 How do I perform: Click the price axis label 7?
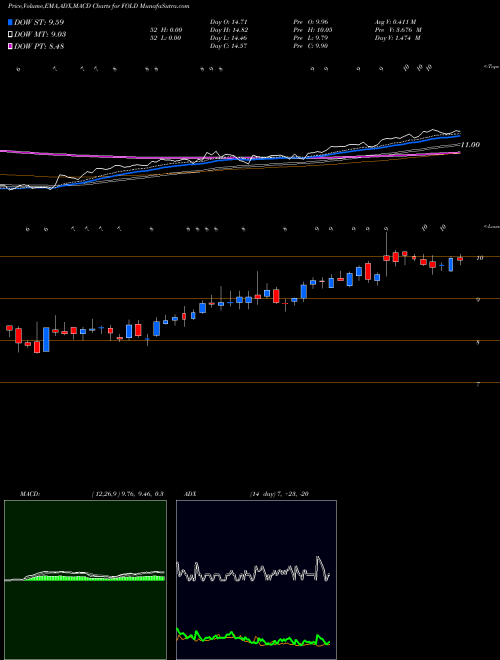pos(478,384)
